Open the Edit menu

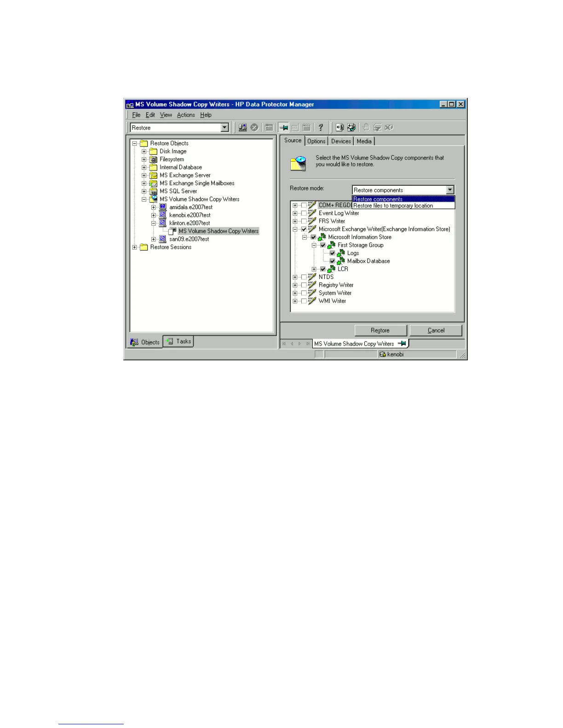(150, 115)
